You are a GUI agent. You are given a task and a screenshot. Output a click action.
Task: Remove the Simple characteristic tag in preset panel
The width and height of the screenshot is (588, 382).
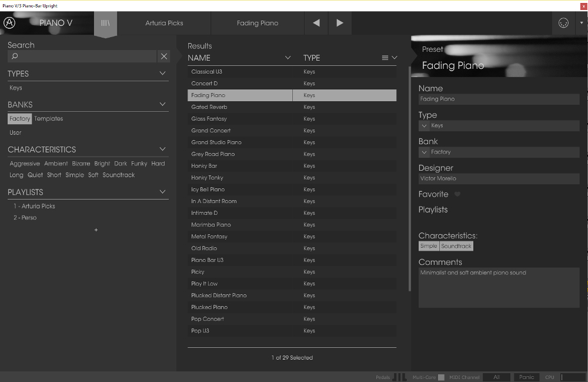(429, 246)
